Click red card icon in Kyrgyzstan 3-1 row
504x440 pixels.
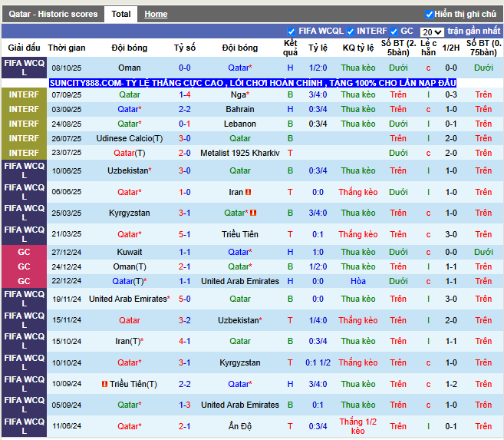253,213
